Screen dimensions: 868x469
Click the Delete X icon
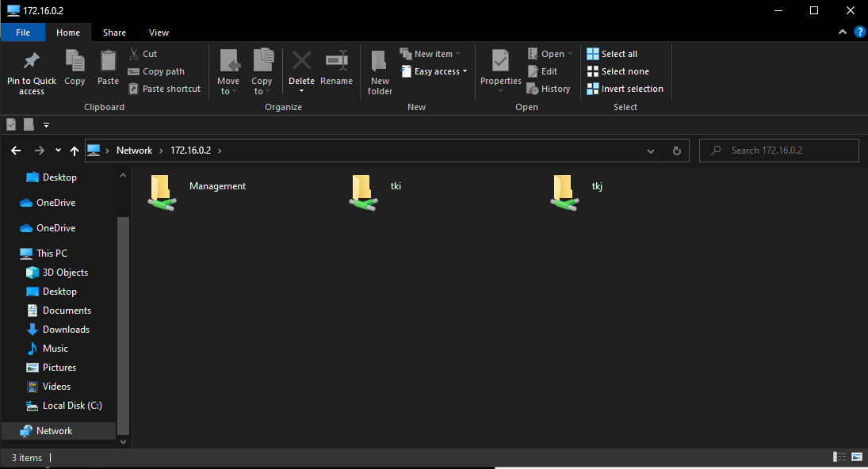pyautogui.click(x=302, y=61)
